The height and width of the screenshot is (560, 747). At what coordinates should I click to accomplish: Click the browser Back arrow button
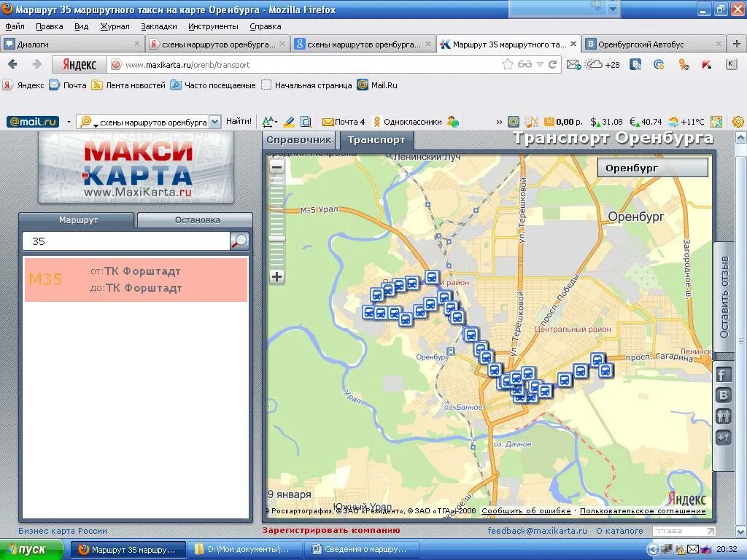point(13,64)
